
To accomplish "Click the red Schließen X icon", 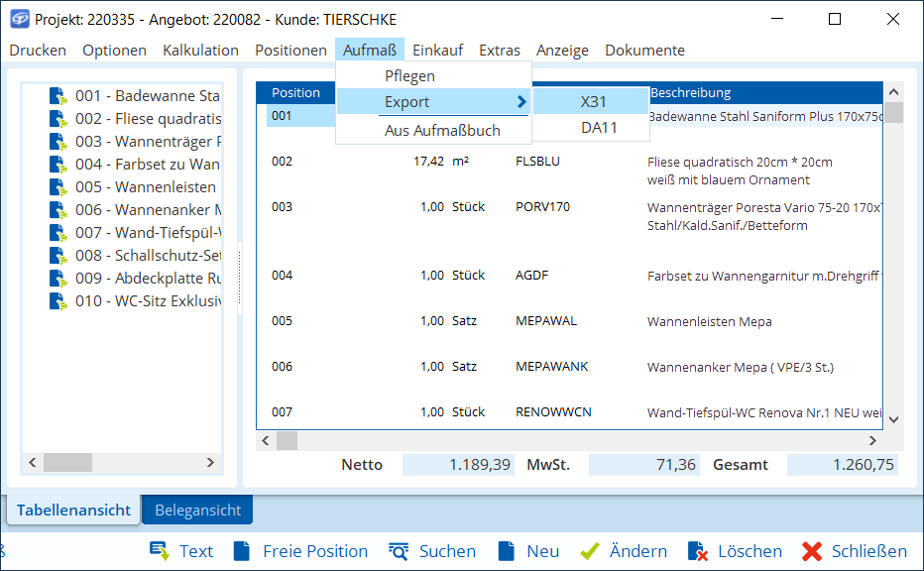I will pyautogui.click(x=812, y=551).
